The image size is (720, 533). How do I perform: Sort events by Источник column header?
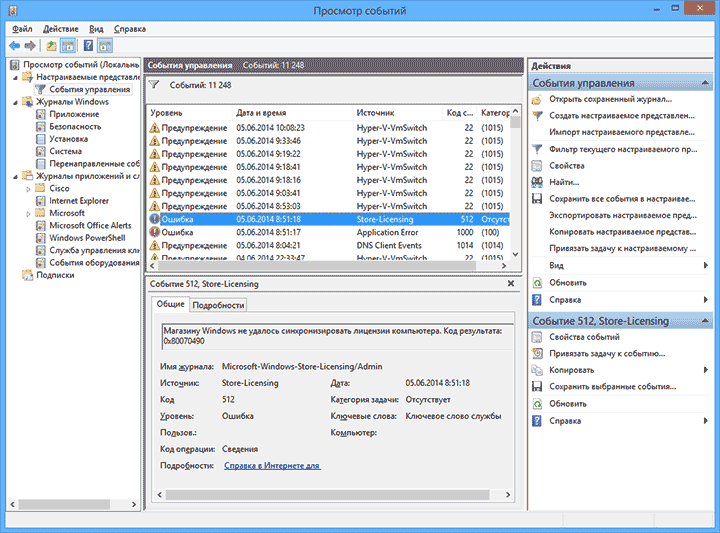tap(398, 113)
